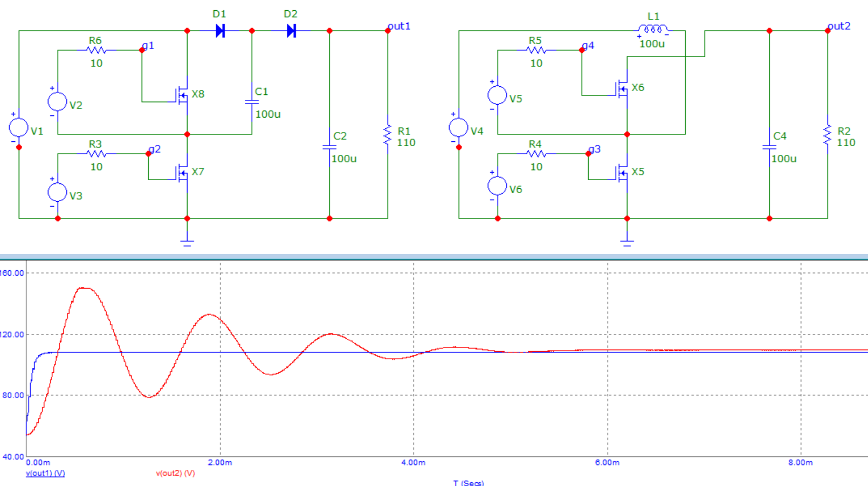Click inductor L1 symbol
Viewport: 868px width, 486px height.
pyautogui.click(x=653, y=29)
